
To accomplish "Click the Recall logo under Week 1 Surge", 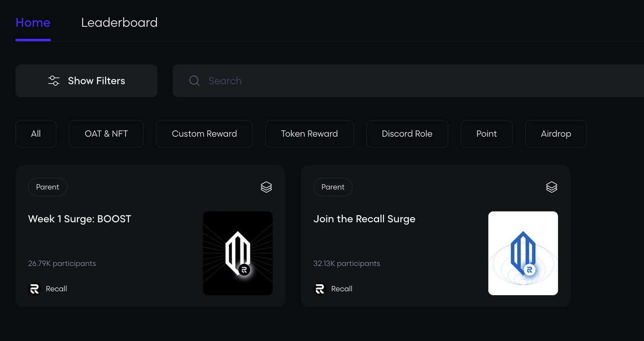I will click(34, 289).
